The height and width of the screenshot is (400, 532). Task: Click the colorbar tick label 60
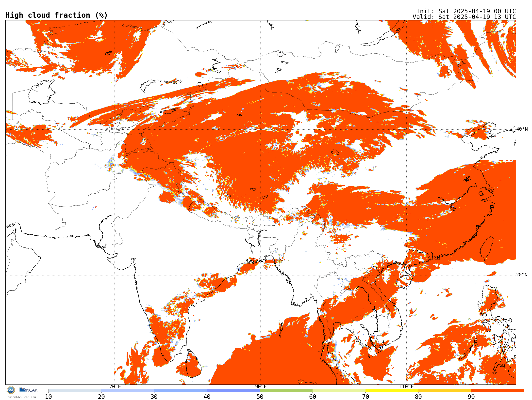pyautogui.click(x=313, y=397)
